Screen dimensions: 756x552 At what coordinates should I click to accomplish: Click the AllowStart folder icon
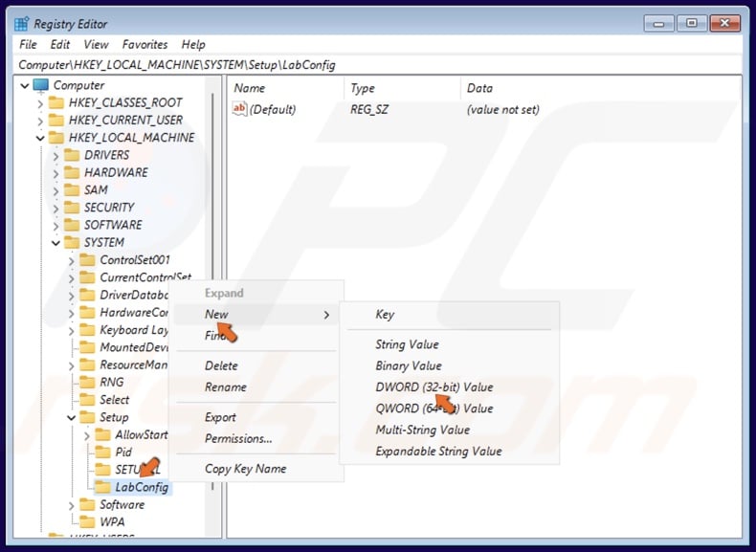point(102,434)
